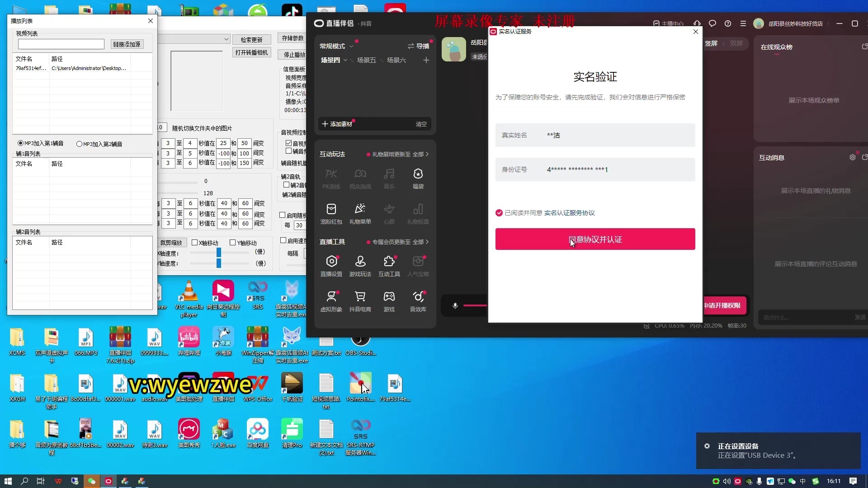Toggle the checked 音视 checkbox

[x=288, y=143]
